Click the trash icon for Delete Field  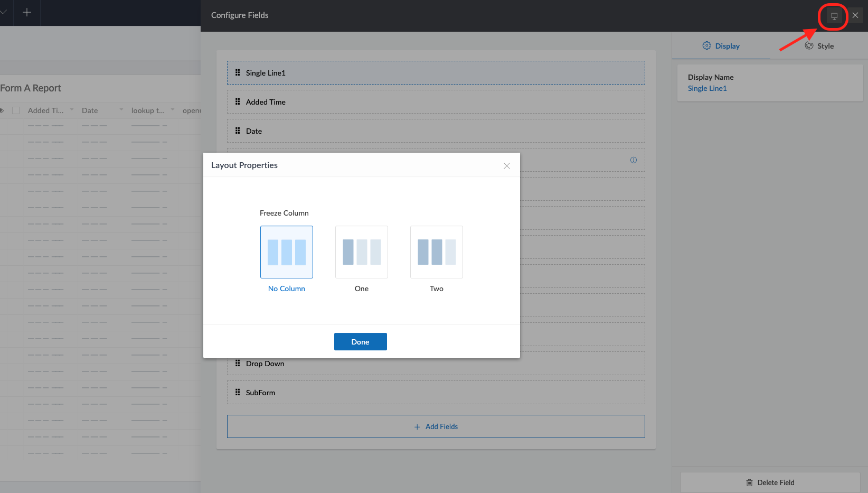coord(749,482)
